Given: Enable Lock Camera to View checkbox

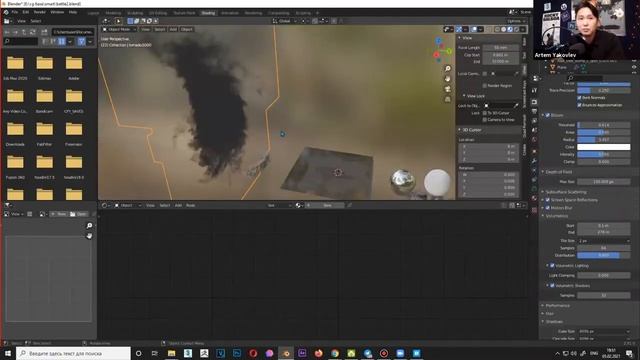Looking at the screenshot, I should coord(484,120).
